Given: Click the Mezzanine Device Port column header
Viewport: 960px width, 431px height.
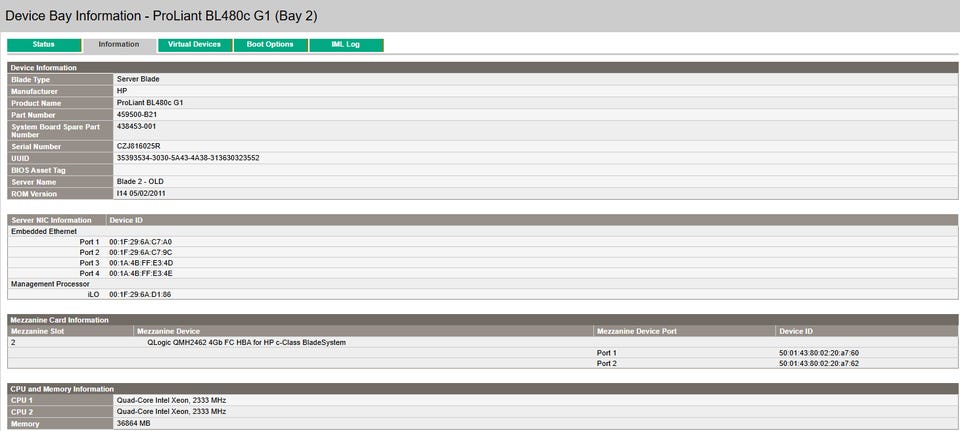Looking at the screenshot, I should tap(637, 331).
